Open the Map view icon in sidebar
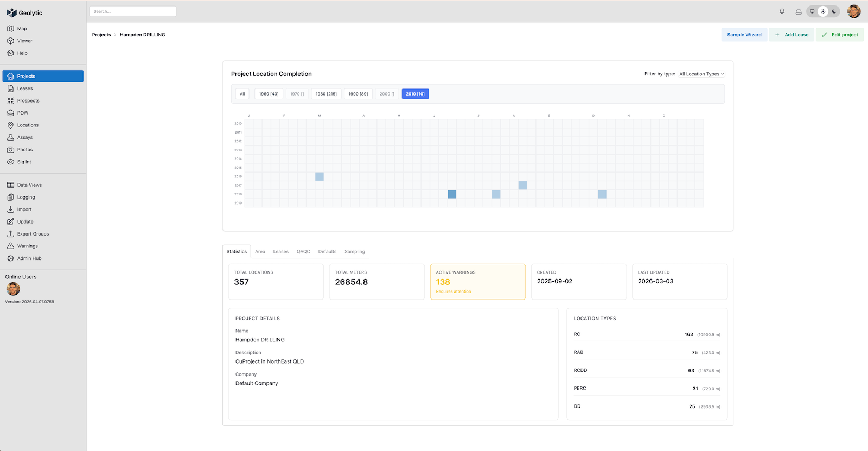Screen dimensions: 868x451 pyautogui.click(x=10, y=29)
